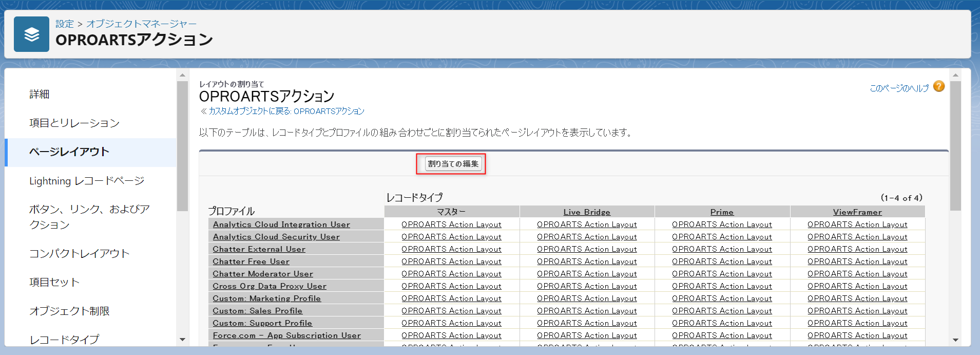This screenshot has width=980, height=355.
Task: Click sidebar scrollbar up arrow
Action: click(182, 75)
